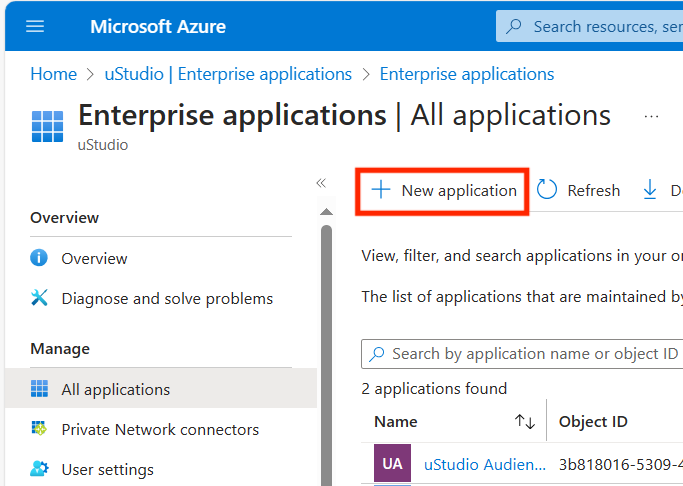Click the Microsoft Azure logo text

[158, 27]
